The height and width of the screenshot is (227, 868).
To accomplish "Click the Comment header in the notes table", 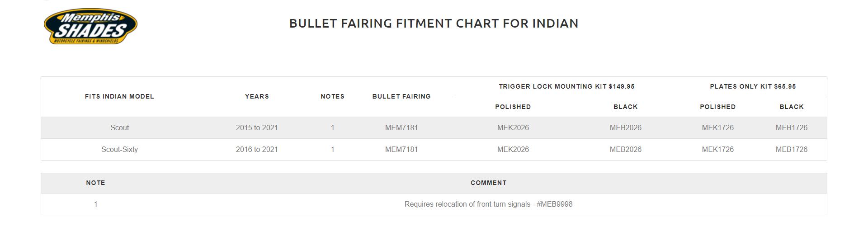I will (x=488, y=183).
